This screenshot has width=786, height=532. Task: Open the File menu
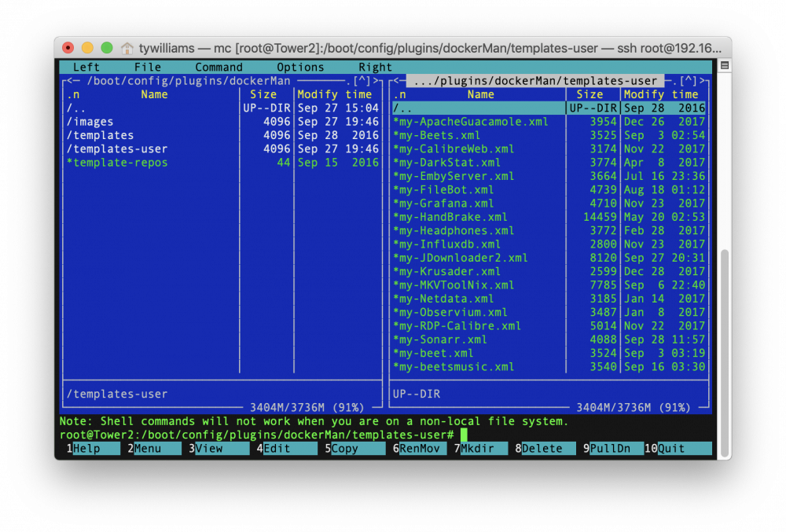pos(148,67)
